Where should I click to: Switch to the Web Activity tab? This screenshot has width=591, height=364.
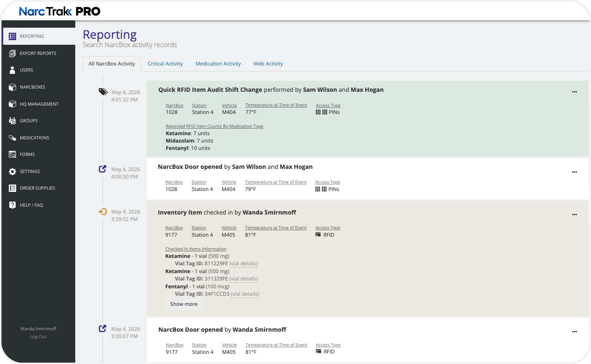(268, 64)
